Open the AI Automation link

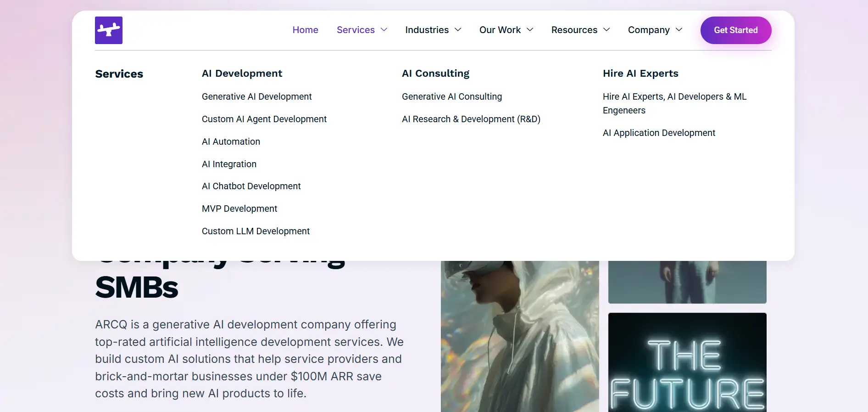coord(231,141)
